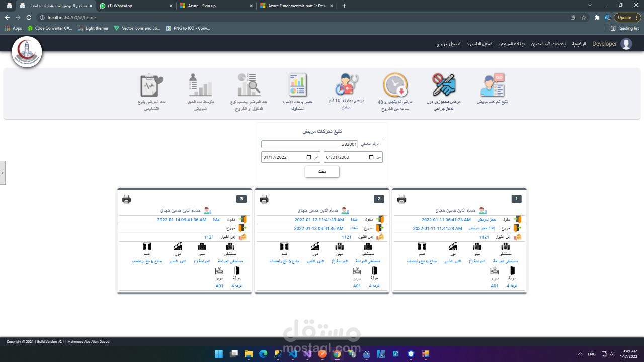Switch to the Azure Fundamentals tab
Viewport: 644px width, 362px height.
[296, 6]
